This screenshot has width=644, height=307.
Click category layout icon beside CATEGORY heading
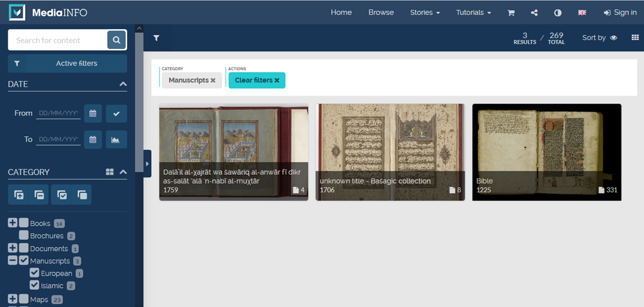click(x=110, y=172)
